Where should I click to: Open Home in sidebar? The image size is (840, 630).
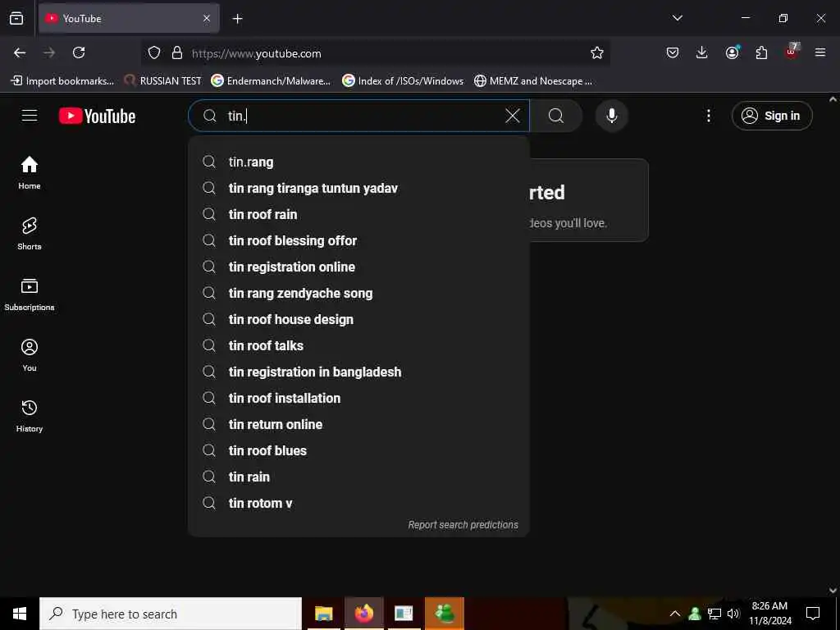(x=30, y=172)
